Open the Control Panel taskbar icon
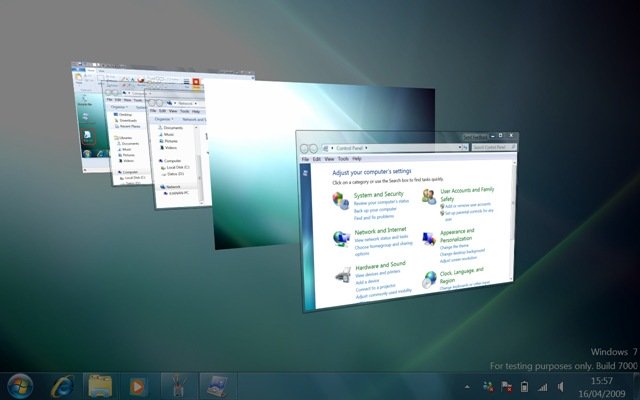 click(217, 387)
